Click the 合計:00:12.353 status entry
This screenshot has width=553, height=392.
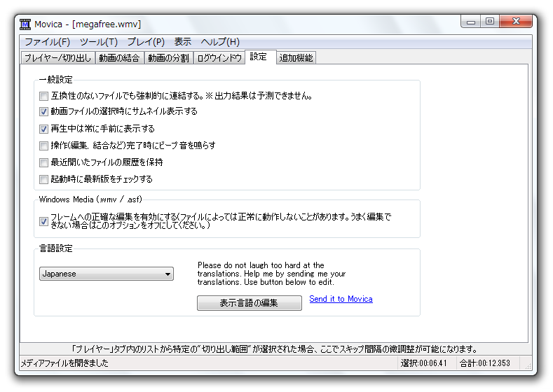tap(485, 363)
